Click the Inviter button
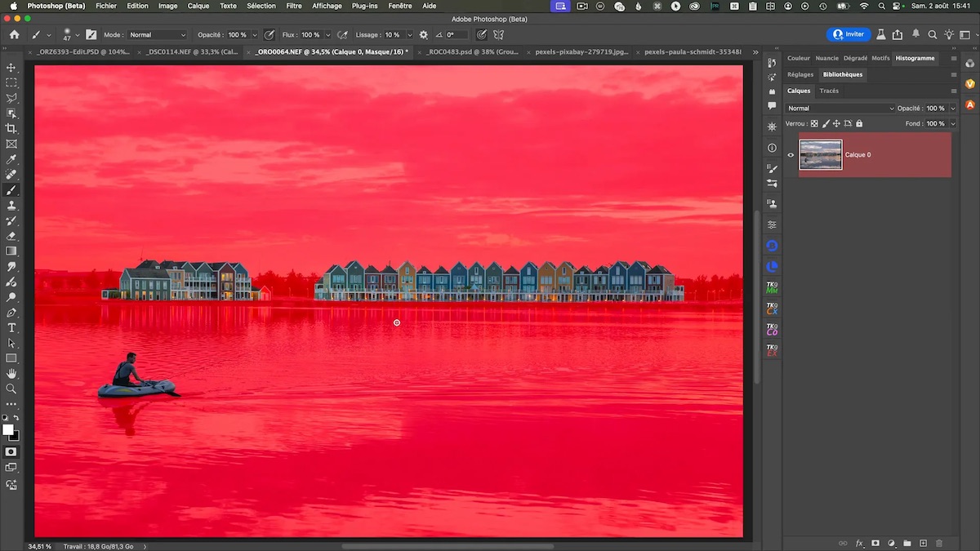Viewport: 980px width, 551px height. [x=849, y=34]
